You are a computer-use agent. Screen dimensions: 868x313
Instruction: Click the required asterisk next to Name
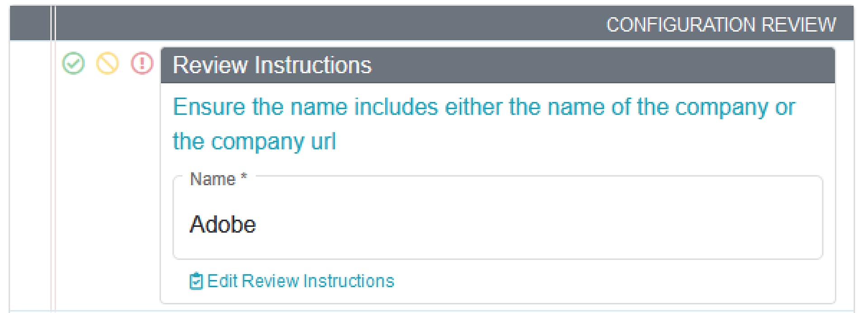pyautogui.click(x=244, y=177)
